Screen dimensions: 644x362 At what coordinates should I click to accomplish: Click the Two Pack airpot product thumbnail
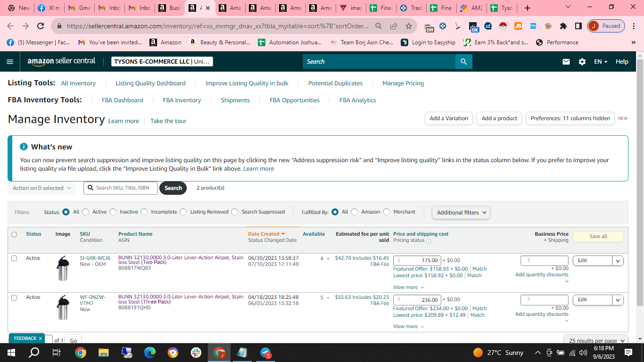click(x=63, y=268)
